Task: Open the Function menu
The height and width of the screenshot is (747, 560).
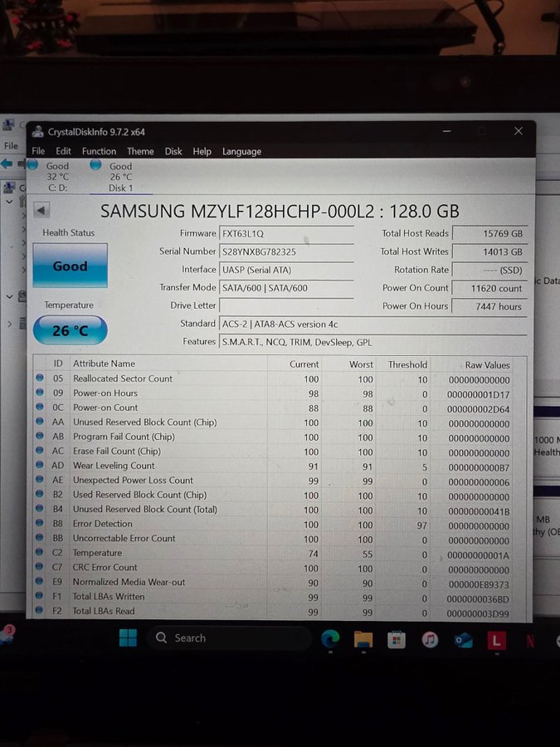Action: [x=99, y=151]
